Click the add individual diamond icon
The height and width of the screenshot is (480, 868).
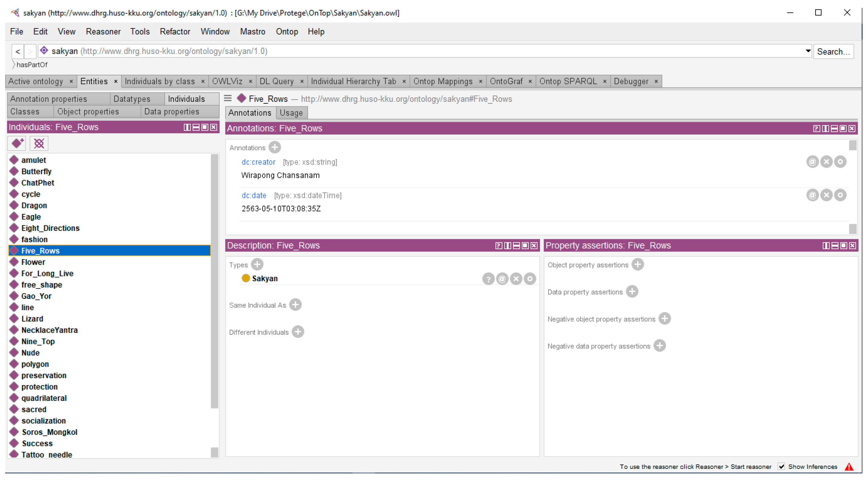coord(17,144)
